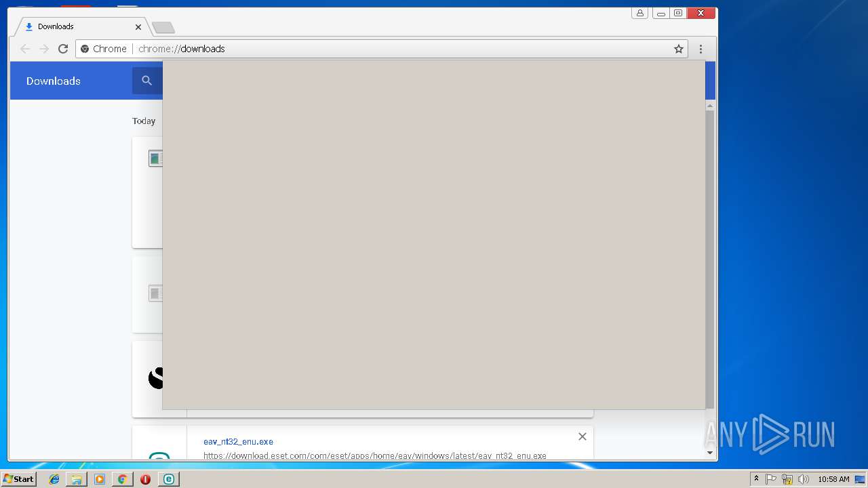
Task: Open Opera from the taskbar
Action: (x=145, y=479)
